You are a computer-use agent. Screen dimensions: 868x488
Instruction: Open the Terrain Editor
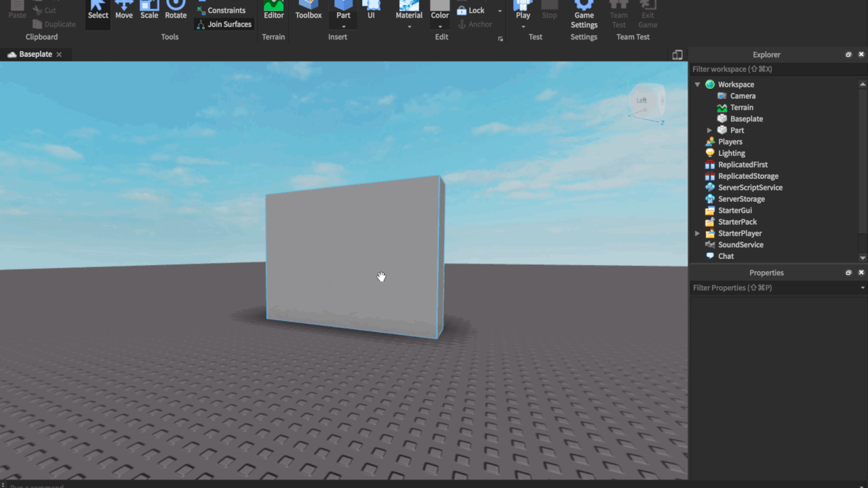click(x=274, y=11)
